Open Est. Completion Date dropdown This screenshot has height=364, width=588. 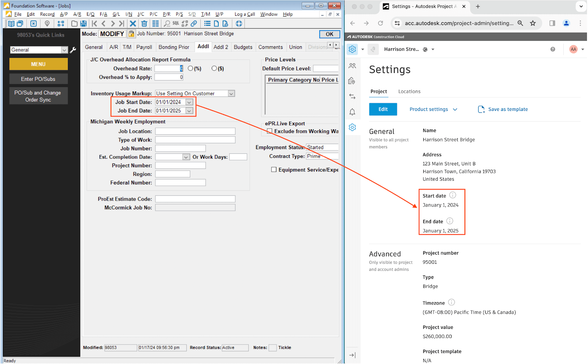coord(186,157)
